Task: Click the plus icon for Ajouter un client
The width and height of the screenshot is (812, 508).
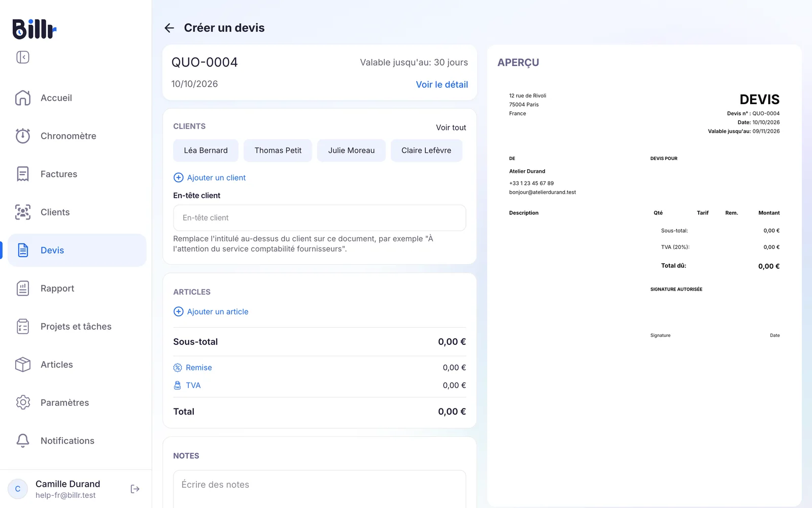Action: coord(179,177)
